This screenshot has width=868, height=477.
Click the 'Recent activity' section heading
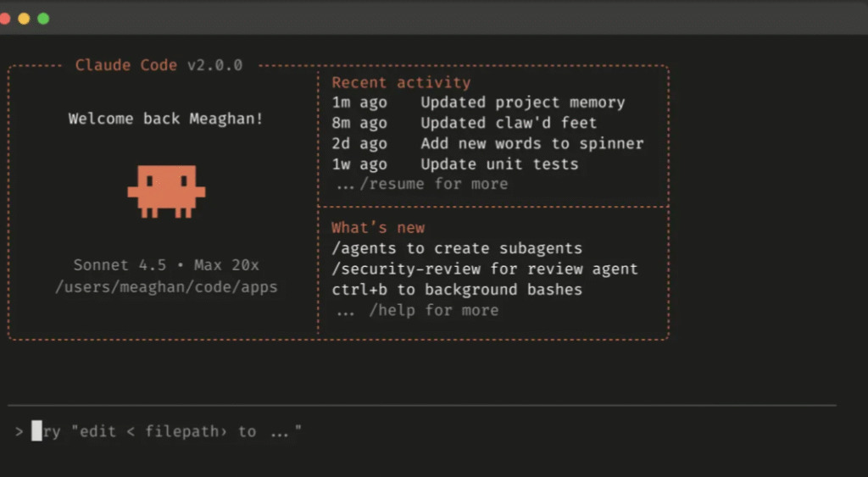click(400, 82)
